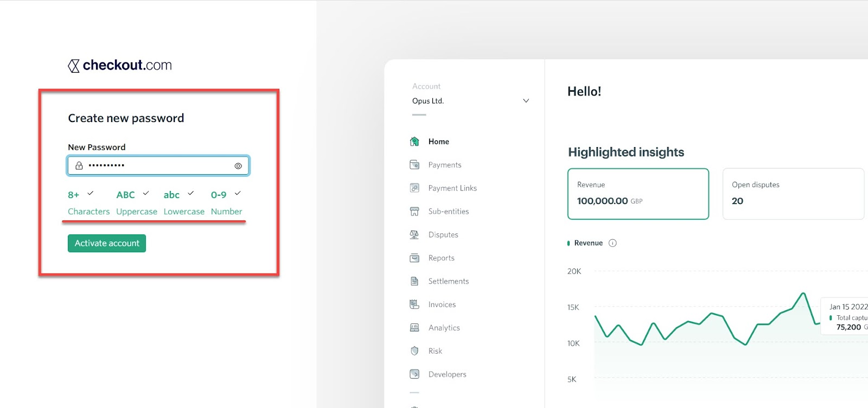This screenshot has height=408, width=868.
Task: Open the Payments menu item
Action: coord(445,165)
